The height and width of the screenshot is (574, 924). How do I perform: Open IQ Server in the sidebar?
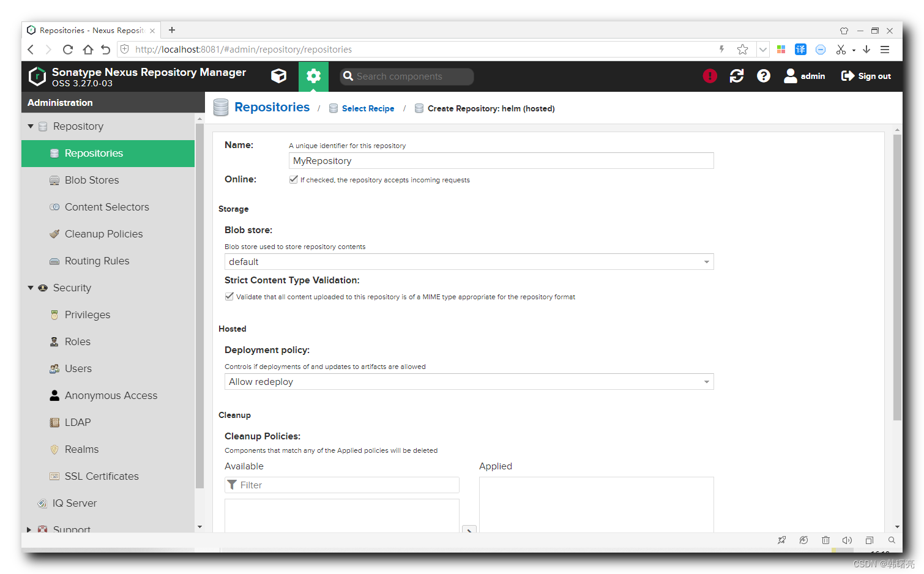pyautogui.click(x=108, y=504)
